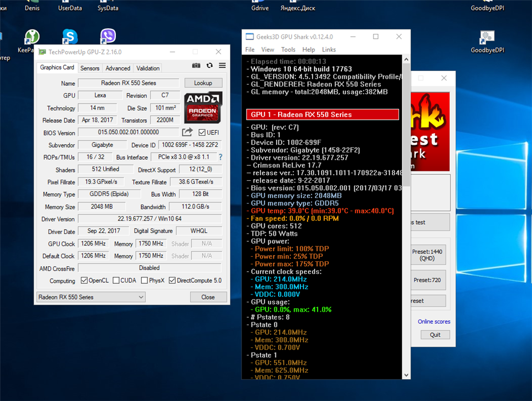Switch to the Graphics Card tab
The width and height of the screenshot is (532, 401).
[x=57, y=68]
